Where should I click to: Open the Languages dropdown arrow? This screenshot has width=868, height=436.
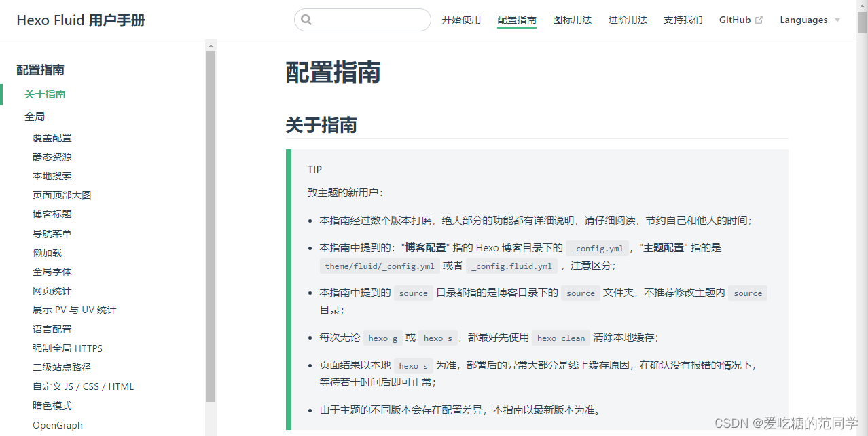click(x=837, y=20)
